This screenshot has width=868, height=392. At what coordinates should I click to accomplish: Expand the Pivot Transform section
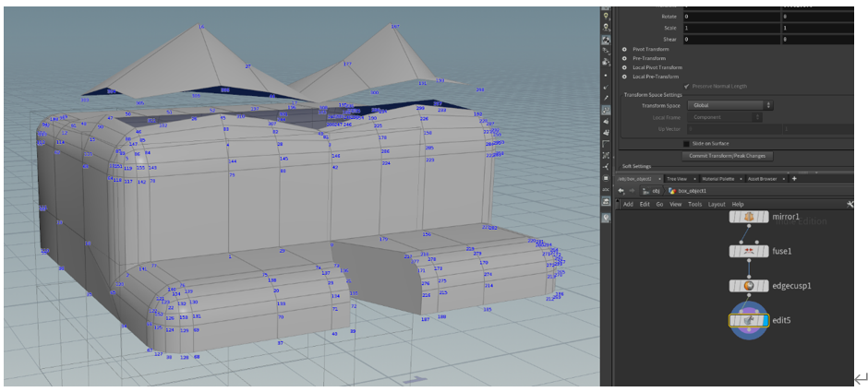[x=625, y=49]
